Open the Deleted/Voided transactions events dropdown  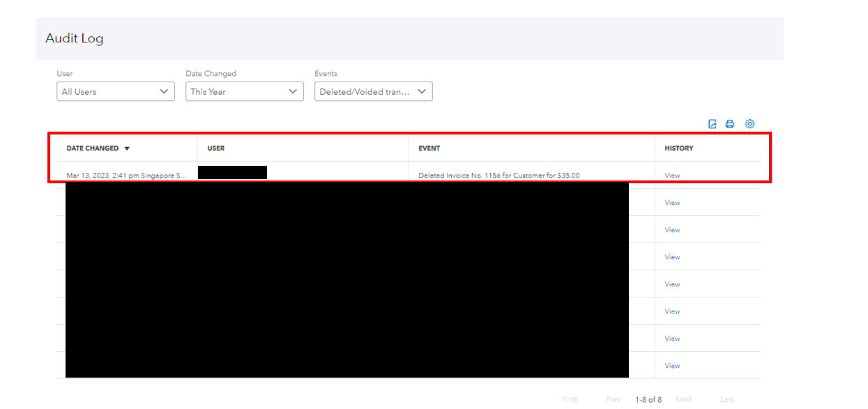click(374, 91)
